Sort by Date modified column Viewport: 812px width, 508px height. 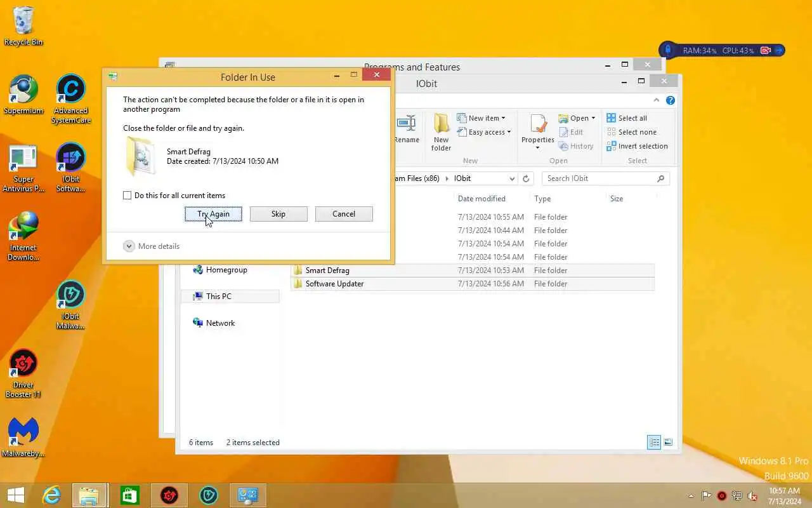point(481,199)
